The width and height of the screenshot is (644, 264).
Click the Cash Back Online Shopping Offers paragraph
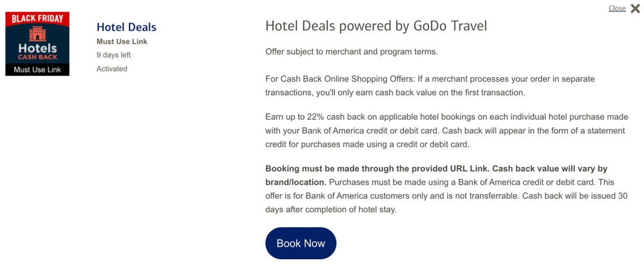point(430,85)
